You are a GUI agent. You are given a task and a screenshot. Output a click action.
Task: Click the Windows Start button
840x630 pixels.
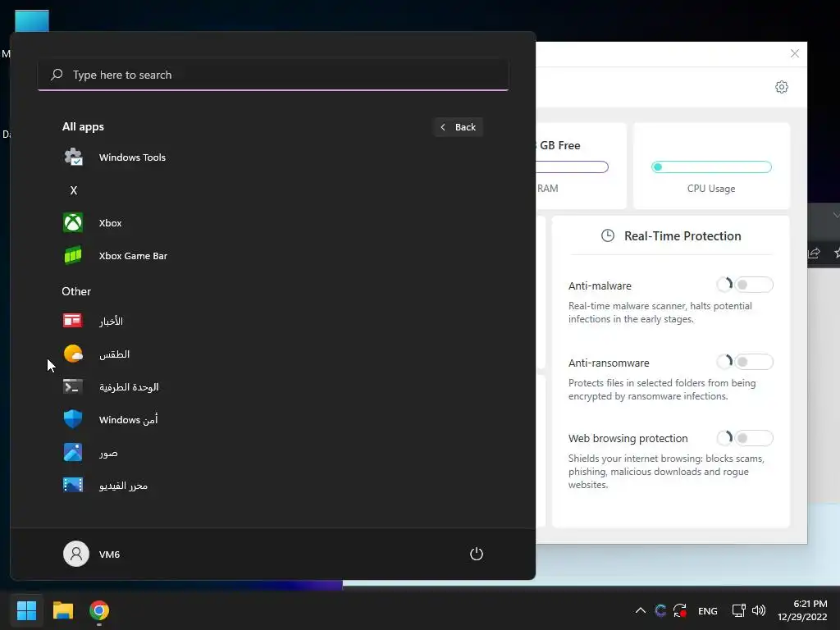pos(26,610)
